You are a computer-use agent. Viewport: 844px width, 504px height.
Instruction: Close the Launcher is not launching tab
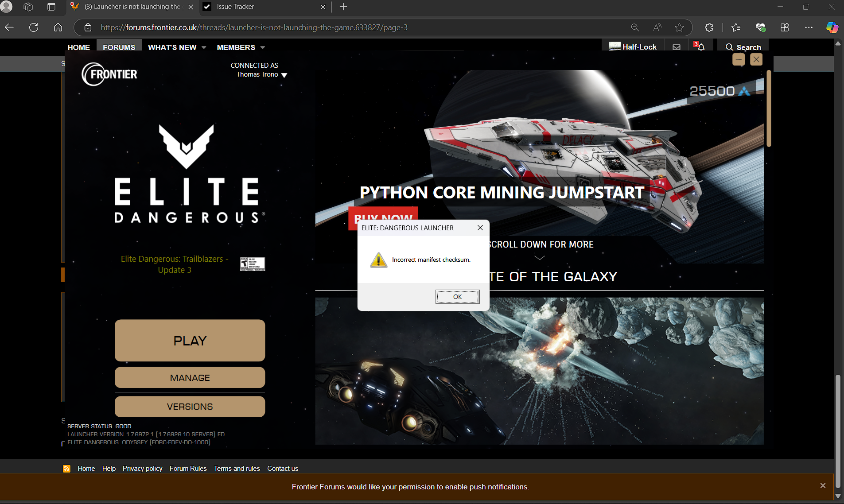point(191,7)
